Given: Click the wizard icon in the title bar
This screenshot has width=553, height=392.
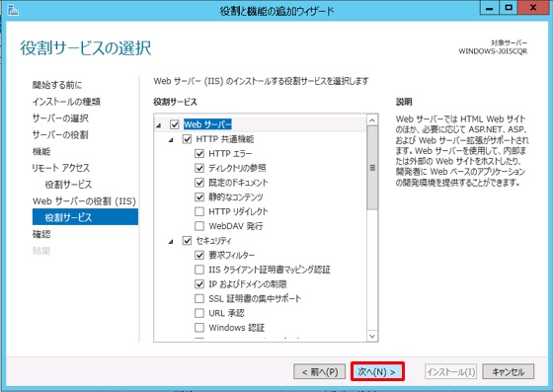Looking at the screenshot, I should click(x=13, y=10).
